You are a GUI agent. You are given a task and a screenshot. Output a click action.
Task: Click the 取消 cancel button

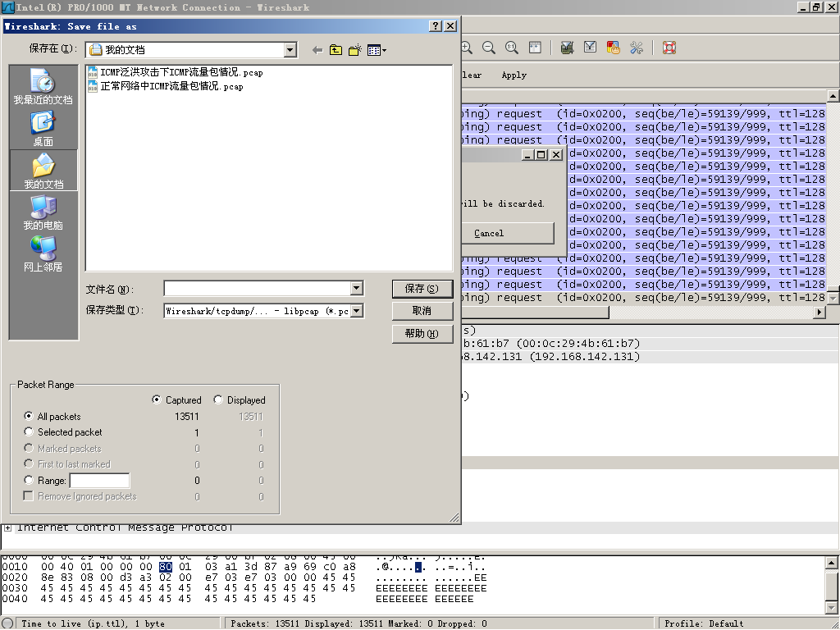(x=422, y=311)
